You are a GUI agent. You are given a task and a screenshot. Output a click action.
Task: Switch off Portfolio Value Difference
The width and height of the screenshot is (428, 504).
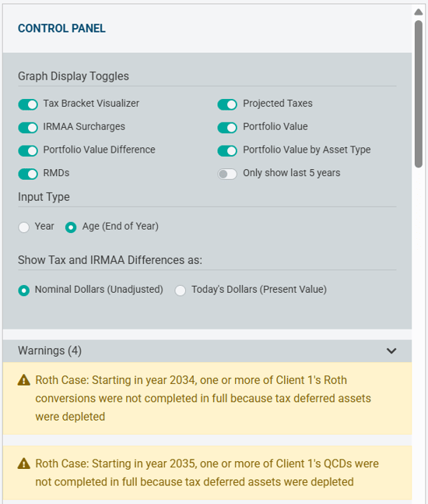click(x=28, y=151)
